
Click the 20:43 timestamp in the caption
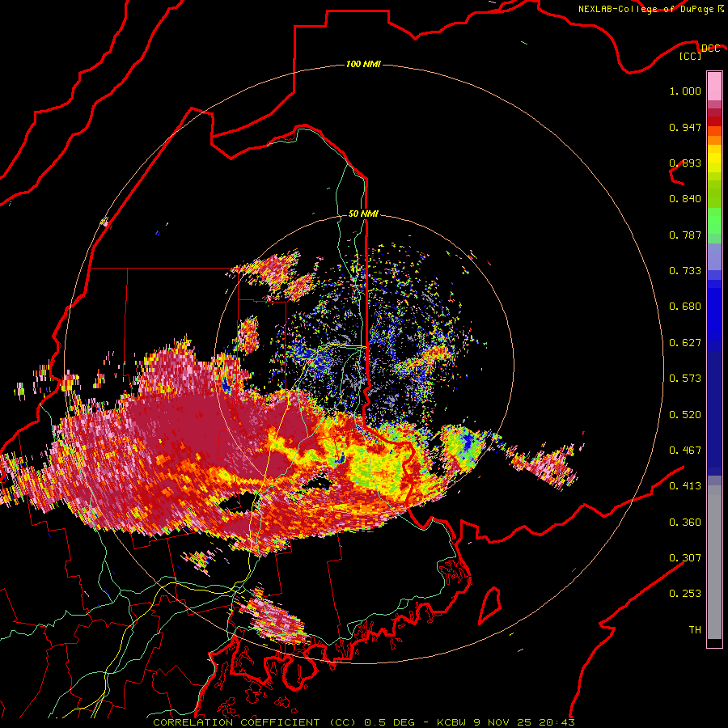(557, 722)
